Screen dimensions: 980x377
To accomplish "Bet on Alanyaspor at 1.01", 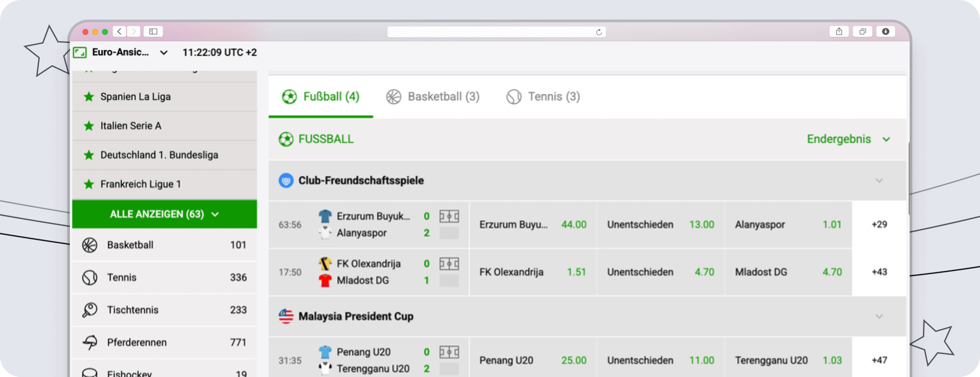I will (789, 224).
